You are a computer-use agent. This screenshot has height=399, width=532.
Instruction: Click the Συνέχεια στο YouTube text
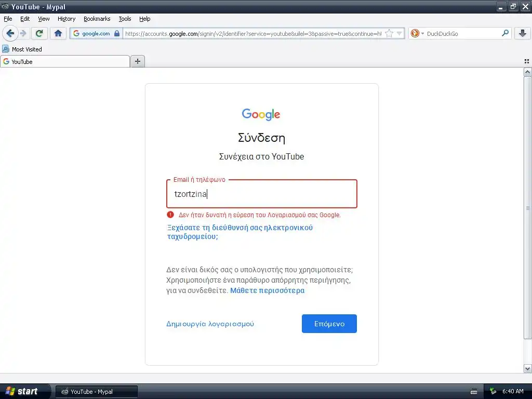pyautogui.click(x=262, y=156)
